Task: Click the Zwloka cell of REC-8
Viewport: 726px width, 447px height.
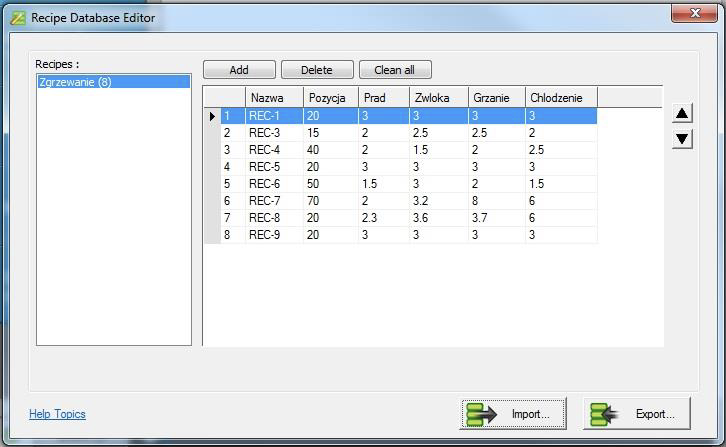Action: pos(438,218)
